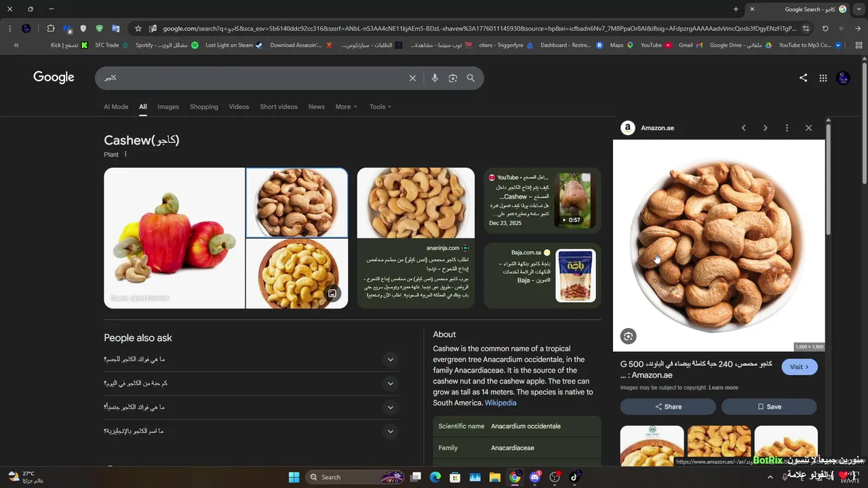Open browser extensions puzzle icon
868x488 pixels.
pyautogui.click(x=51, y=28)
